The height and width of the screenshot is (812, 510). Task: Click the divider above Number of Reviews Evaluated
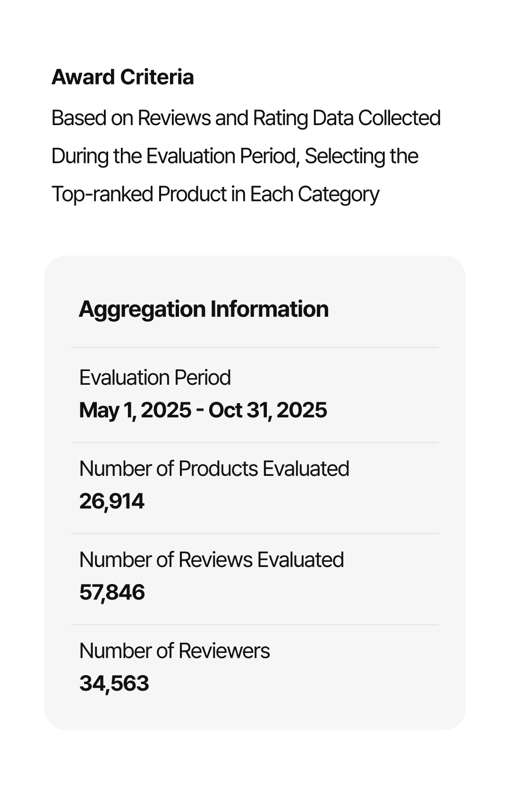pyautogui.click(x=255, y=534)
